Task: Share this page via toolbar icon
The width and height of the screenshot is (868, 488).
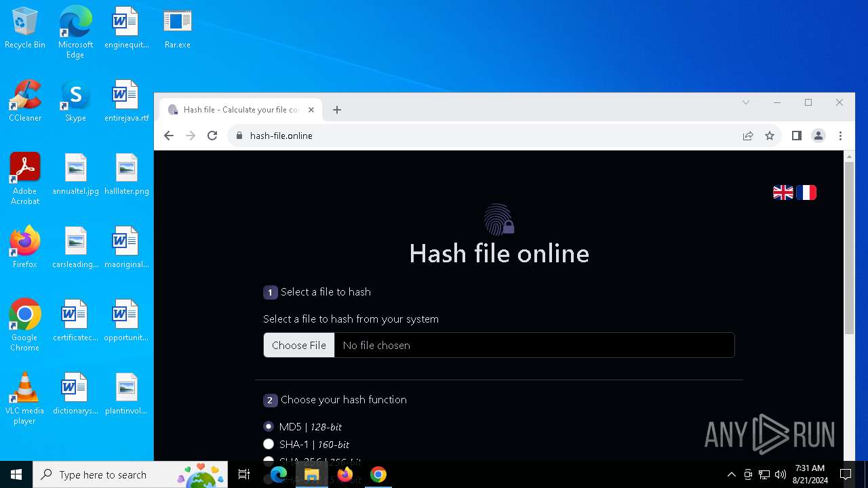Action: (x=748, y=136)
